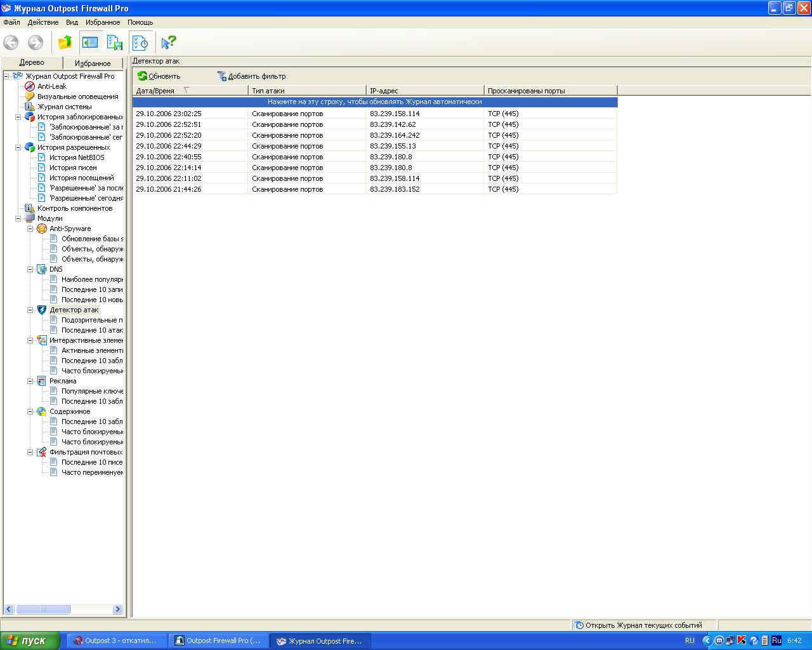The width and height of the screenshot is (812, 650).
Task: Click the green Обновить refresh icon
Action: tap(142, 76)
